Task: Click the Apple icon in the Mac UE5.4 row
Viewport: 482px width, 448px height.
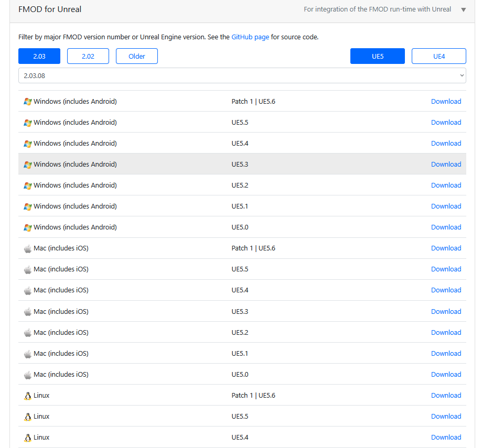Action: tap(28, 290)
